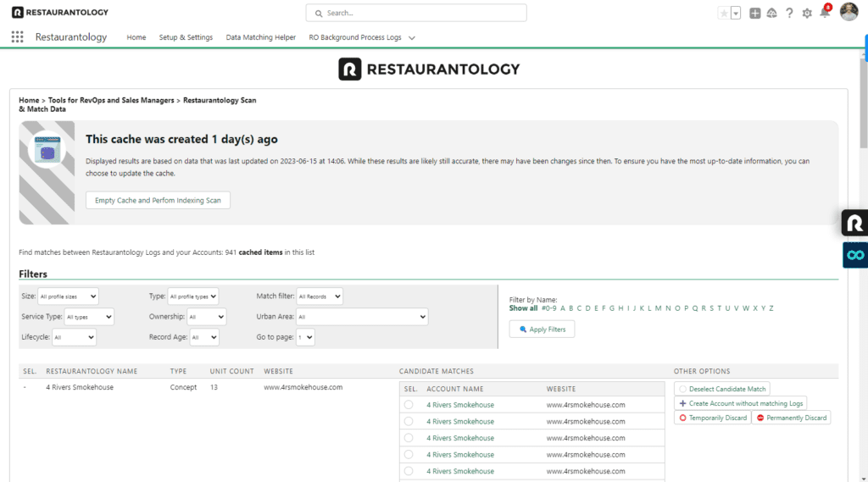868x482 pixels.
Task: Click Deselect Candidate Match option
Action: tap(722, 389)
